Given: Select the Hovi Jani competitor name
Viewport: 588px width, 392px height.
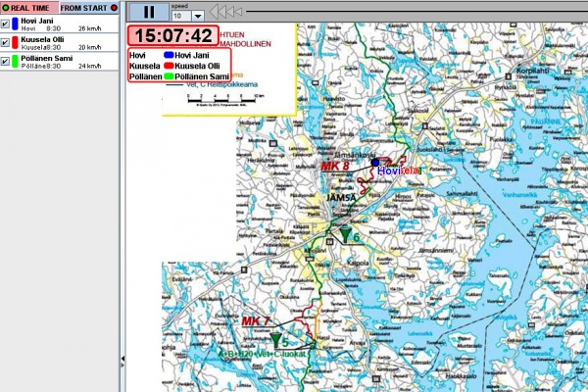Looking at the screenshot, I should pyautogui.click(x=38, y=21).
